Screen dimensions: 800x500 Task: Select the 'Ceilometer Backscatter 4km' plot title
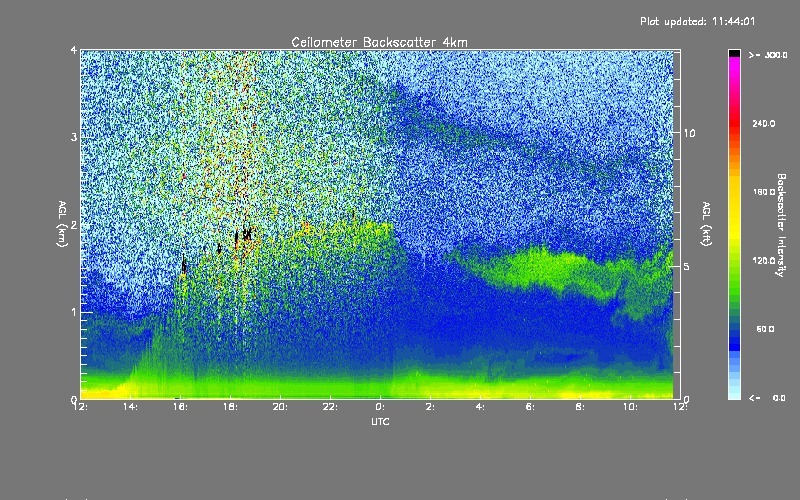point(379,42)
